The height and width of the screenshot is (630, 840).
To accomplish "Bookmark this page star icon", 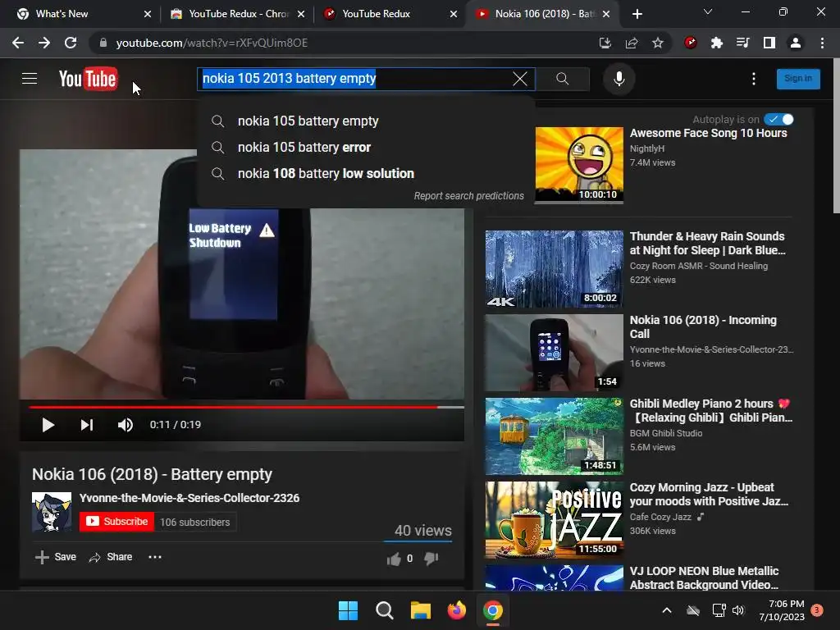I will coord(658,43).
